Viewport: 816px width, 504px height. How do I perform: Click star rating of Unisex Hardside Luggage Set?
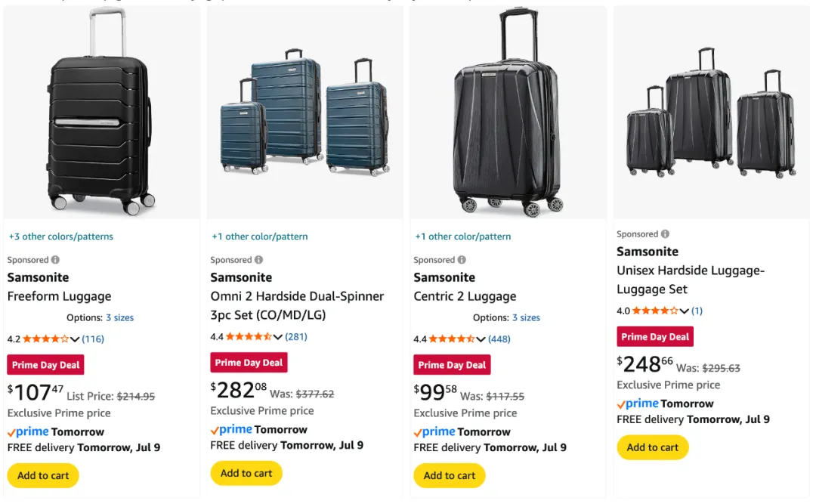[655, 311]
